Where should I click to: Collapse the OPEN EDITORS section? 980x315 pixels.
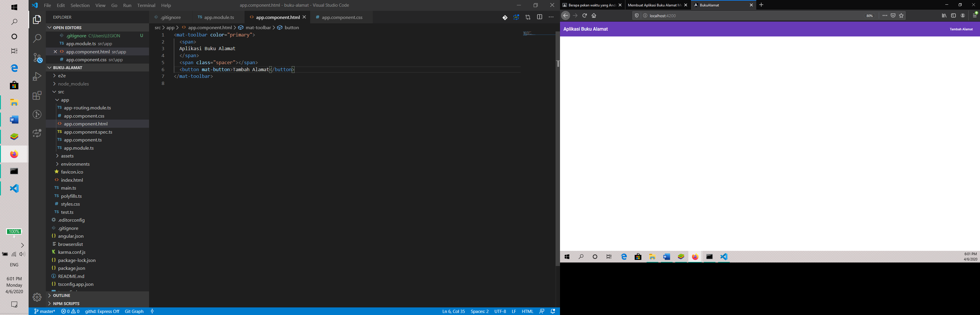[97, 27]
